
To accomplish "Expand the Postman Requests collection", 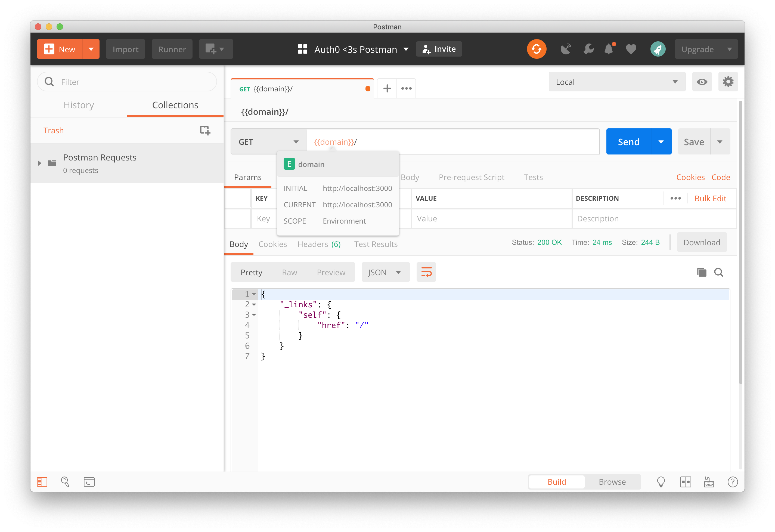I will click(40, 163).
